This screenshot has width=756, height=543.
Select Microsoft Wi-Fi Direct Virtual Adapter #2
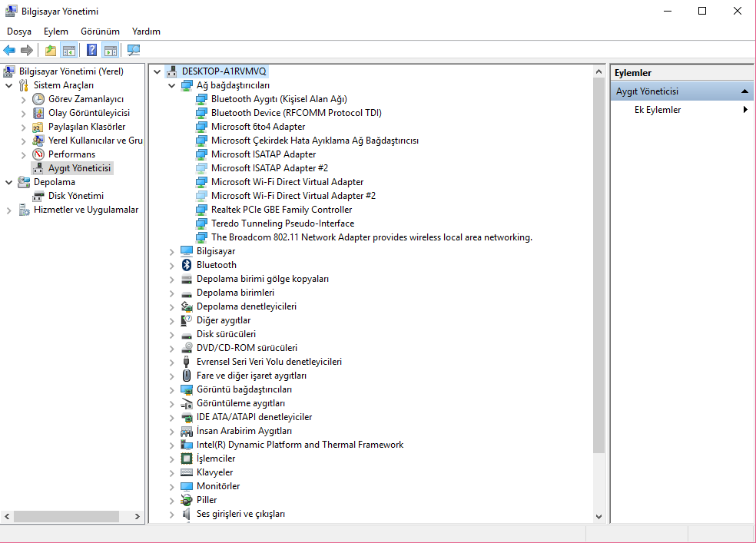[293, 196]
